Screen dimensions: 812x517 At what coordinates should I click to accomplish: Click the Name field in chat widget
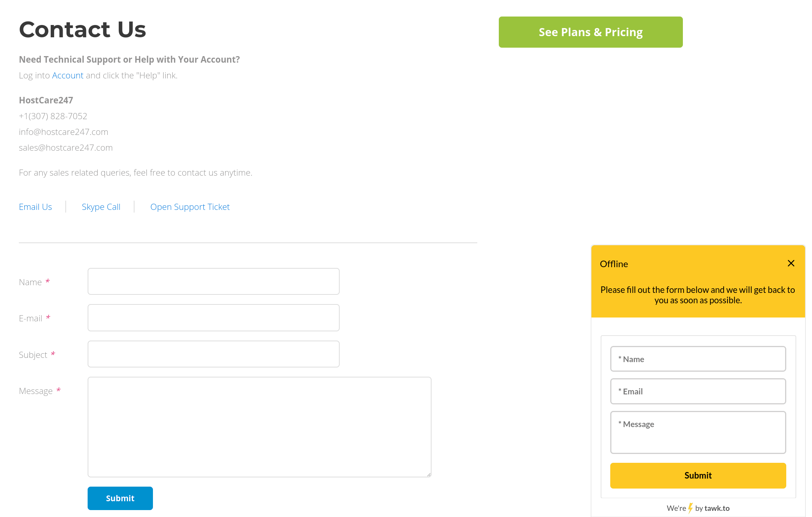698,358
